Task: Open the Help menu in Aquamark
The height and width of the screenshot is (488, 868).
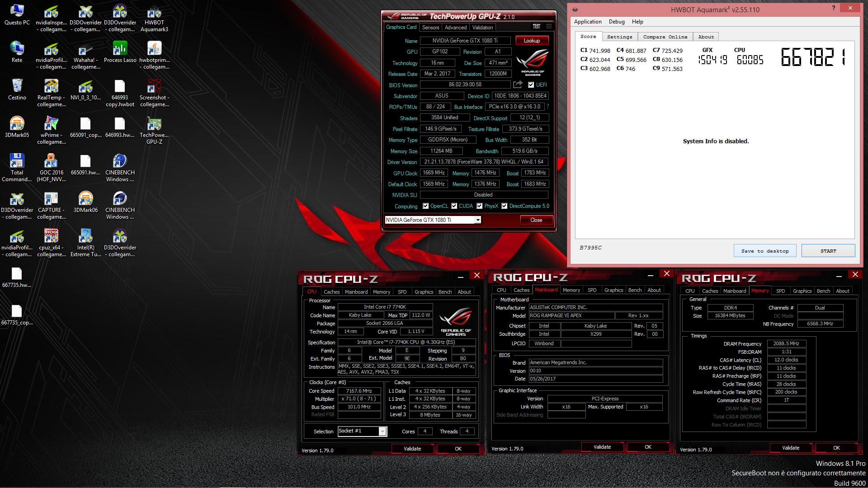Action: coord(637,22)
